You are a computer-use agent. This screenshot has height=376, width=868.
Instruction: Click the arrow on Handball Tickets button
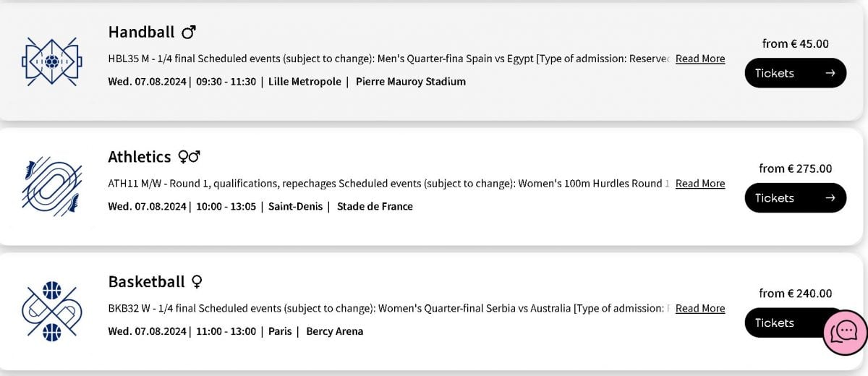coord(830,73)
